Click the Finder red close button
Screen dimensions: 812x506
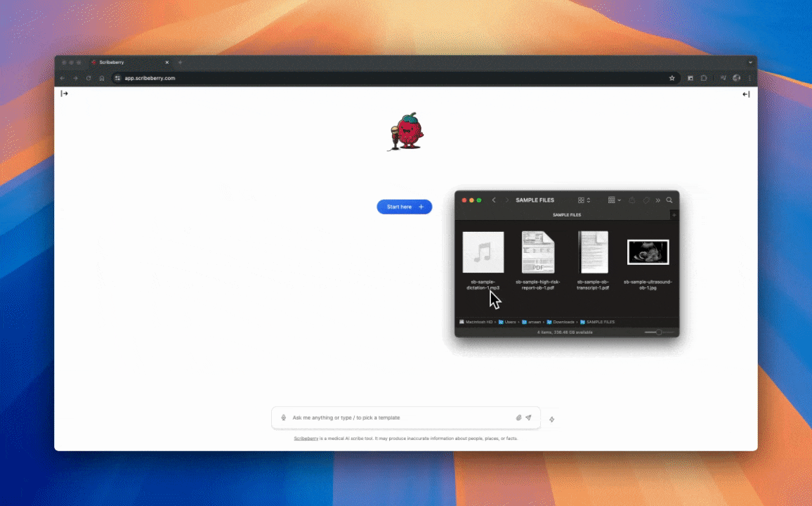click(464, 200)
